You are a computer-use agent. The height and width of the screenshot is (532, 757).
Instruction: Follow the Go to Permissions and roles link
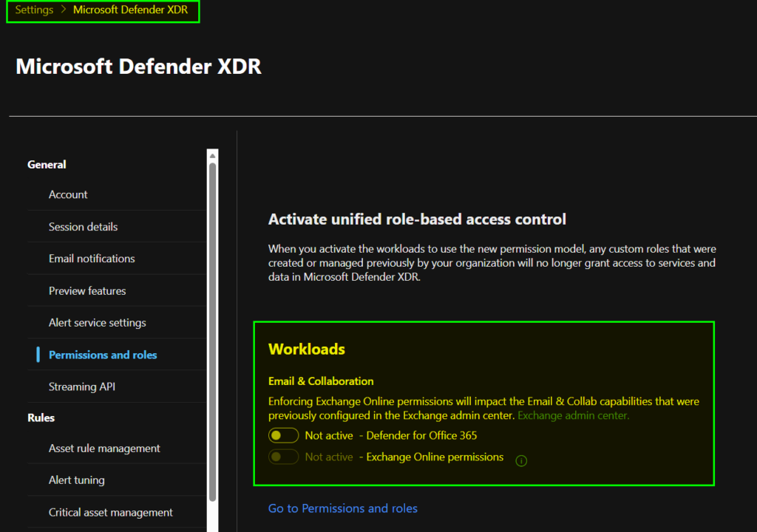[342, 508]
